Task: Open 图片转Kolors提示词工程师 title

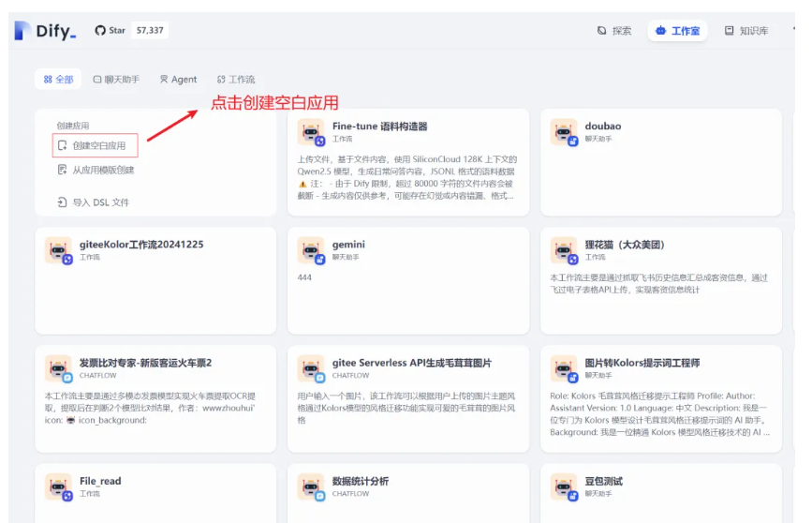Action: (642, 363)
